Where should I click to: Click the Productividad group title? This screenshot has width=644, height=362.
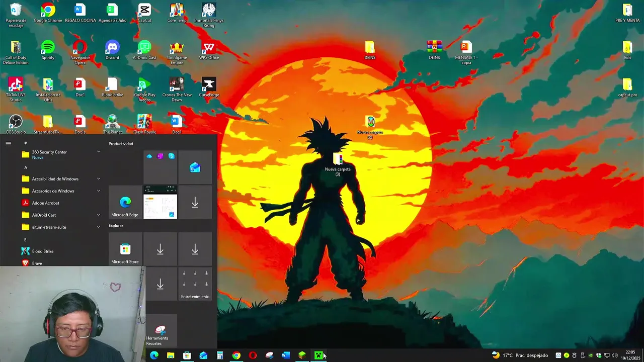point(121,144)
